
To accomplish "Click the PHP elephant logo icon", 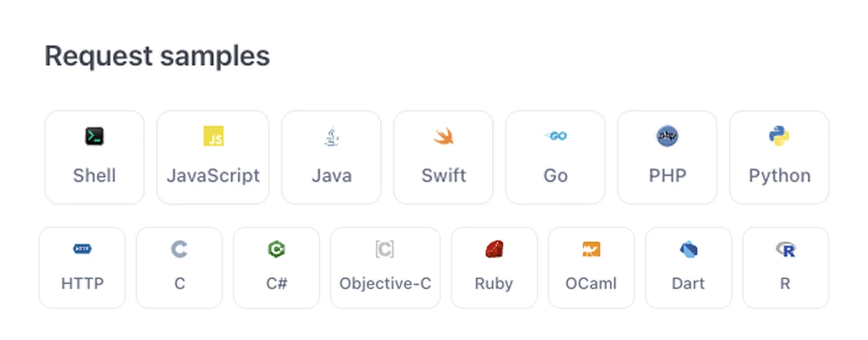I will (x=668, y=136).
